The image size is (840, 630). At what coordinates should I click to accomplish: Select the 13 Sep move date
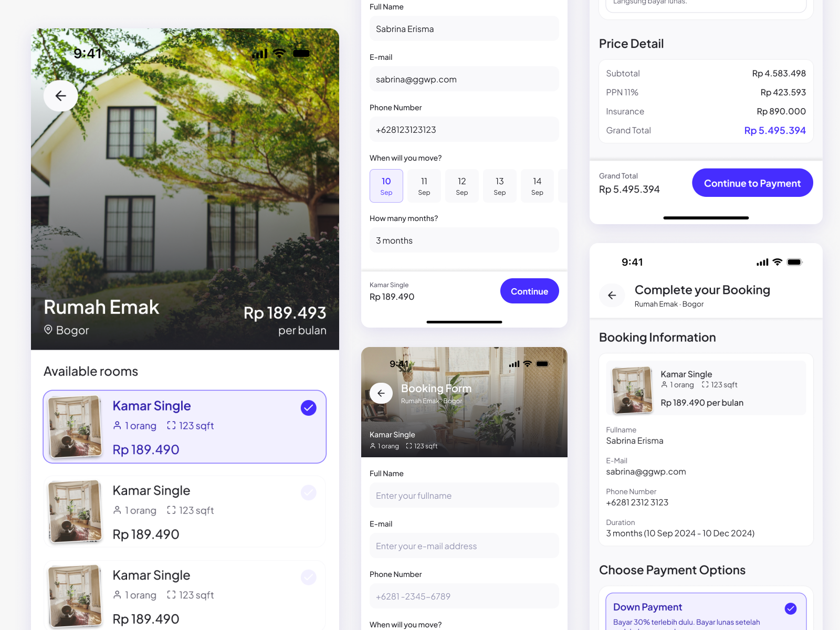[499, 186]
